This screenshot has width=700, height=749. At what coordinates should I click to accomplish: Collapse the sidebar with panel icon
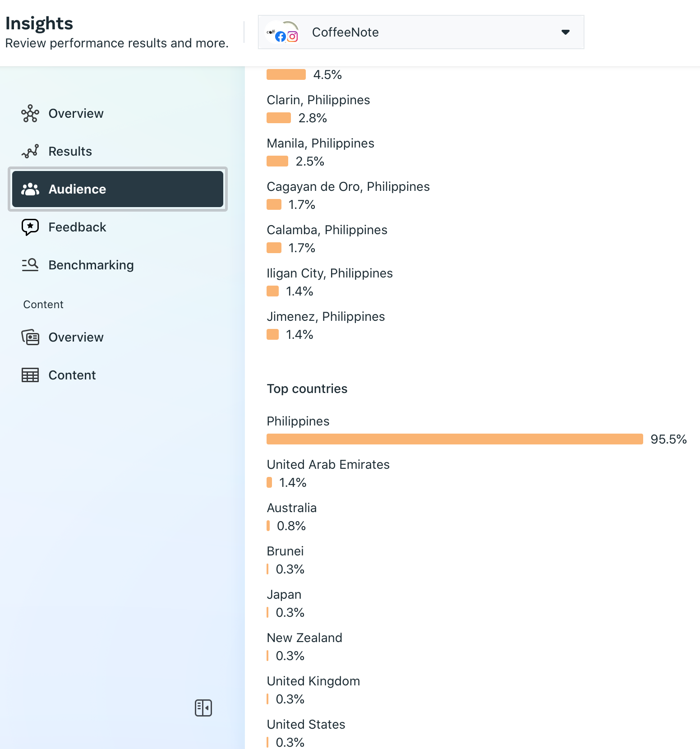click(x=203, y=708)
